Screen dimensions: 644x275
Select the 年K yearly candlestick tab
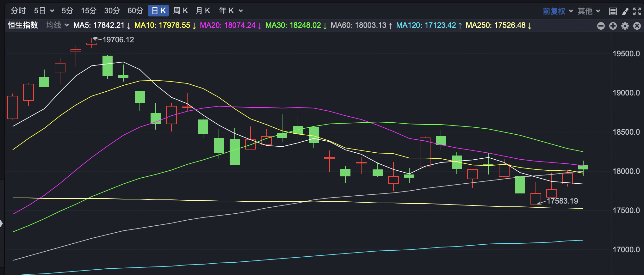(226, 11)
